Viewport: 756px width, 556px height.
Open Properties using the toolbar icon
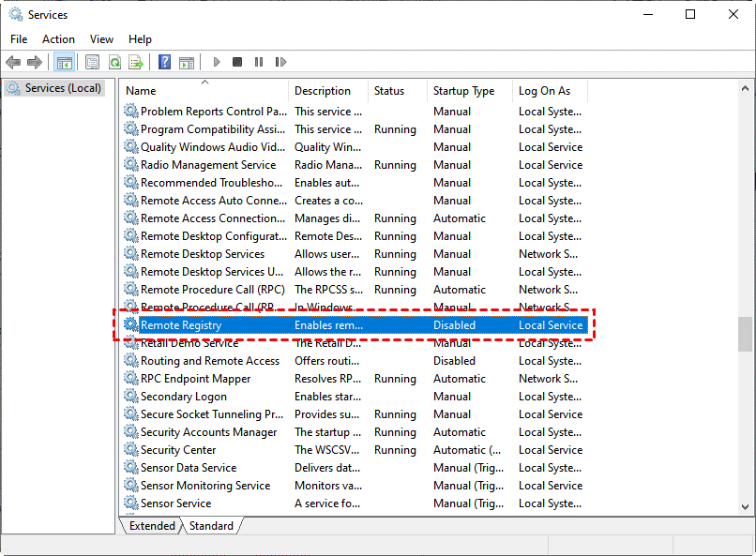(92, 62)
